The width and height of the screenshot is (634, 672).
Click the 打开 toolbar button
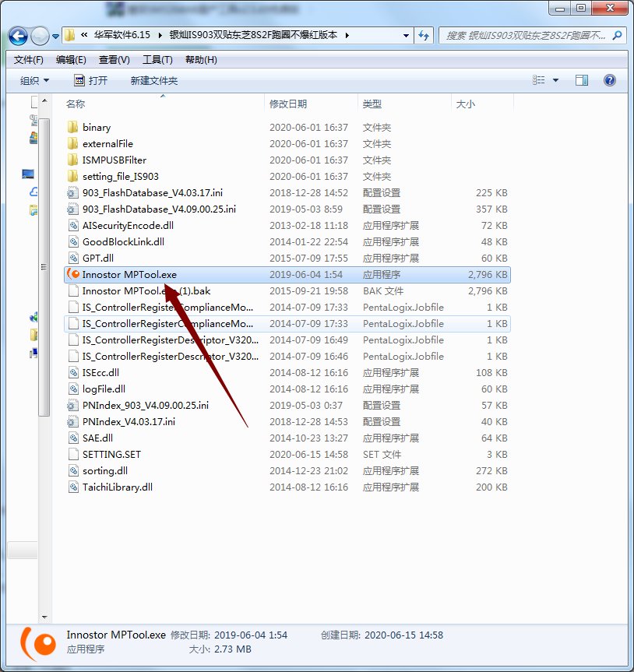point(91,80)
